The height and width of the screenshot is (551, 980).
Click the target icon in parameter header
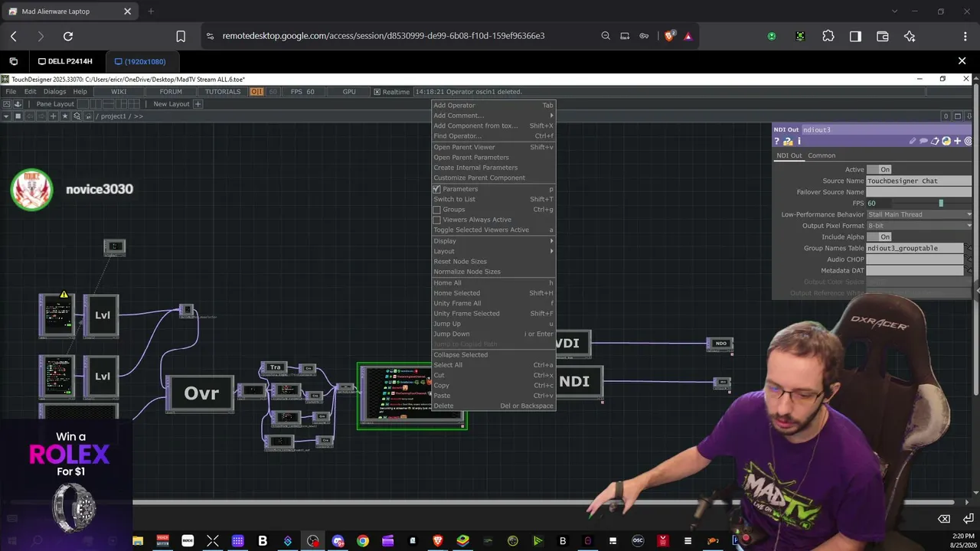(x=969, y=142)
